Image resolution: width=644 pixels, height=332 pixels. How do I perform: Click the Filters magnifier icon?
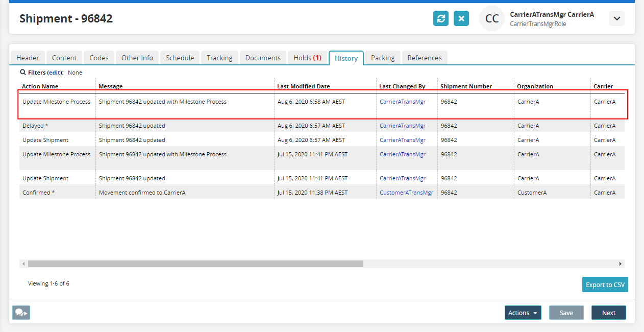(x=23, y=73)
